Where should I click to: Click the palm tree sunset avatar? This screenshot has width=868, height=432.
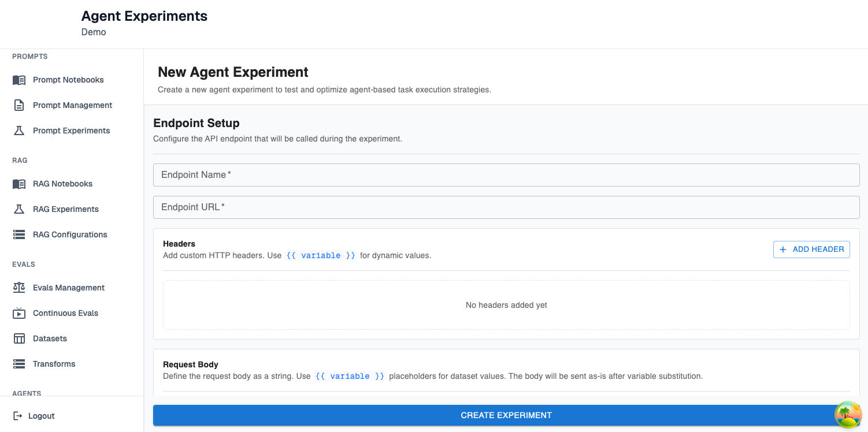click(848, 415)
